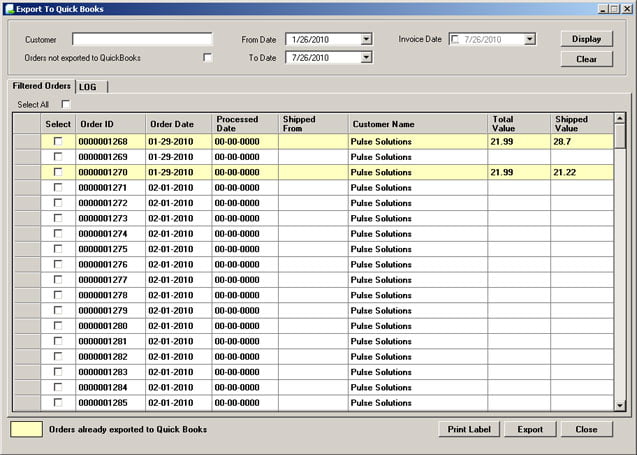Image resolution: width=637 pixels, height=455 pixels.
Task: Click the vertical scrollbar thumb
Action: 620,136
